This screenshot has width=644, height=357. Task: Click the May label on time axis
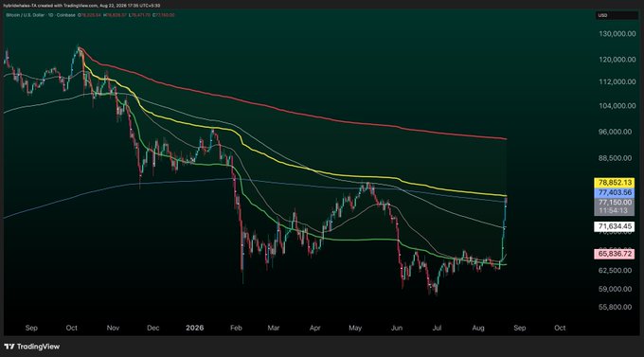coord(355,328)
